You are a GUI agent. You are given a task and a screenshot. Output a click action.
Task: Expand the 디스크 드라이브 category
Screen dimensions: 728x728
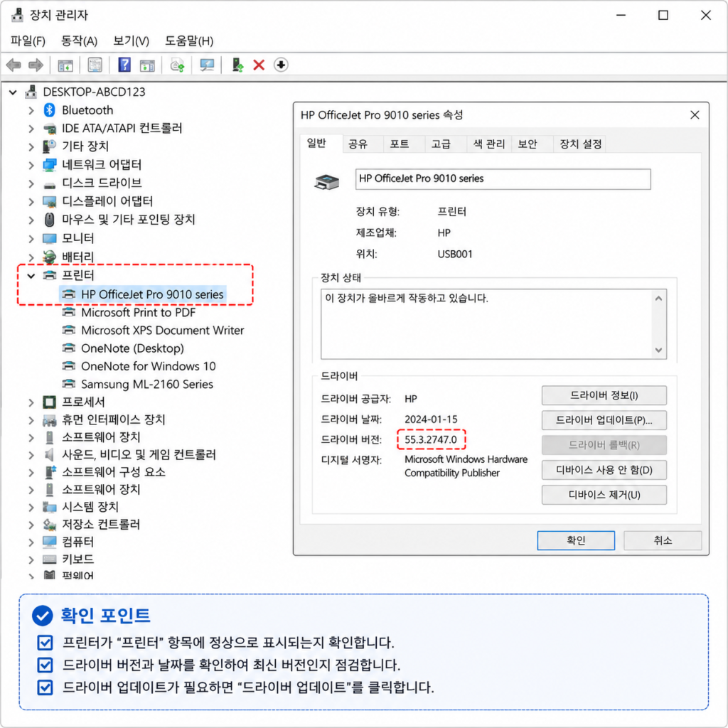pos(31,183)
